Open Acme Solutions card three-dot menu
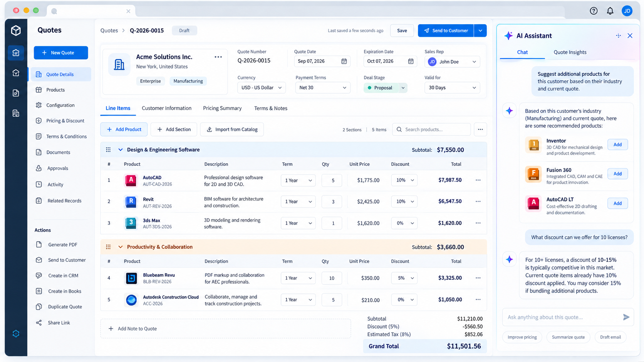This screenshot has height=362, width=644. click(x=218, y=57)
